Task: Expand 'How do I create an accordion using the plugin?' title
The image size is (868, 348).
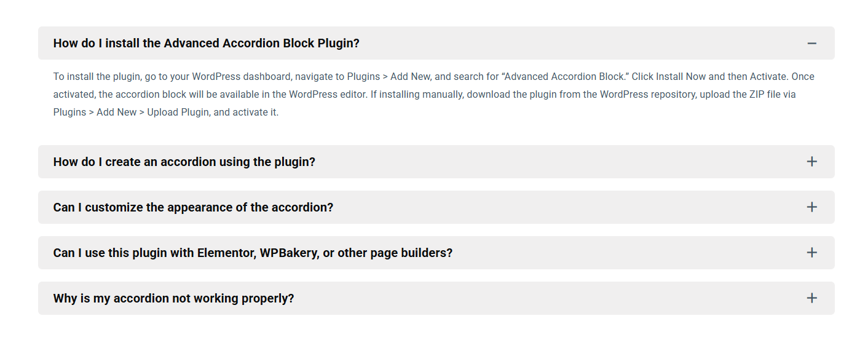Action: [x=184, y=162]
